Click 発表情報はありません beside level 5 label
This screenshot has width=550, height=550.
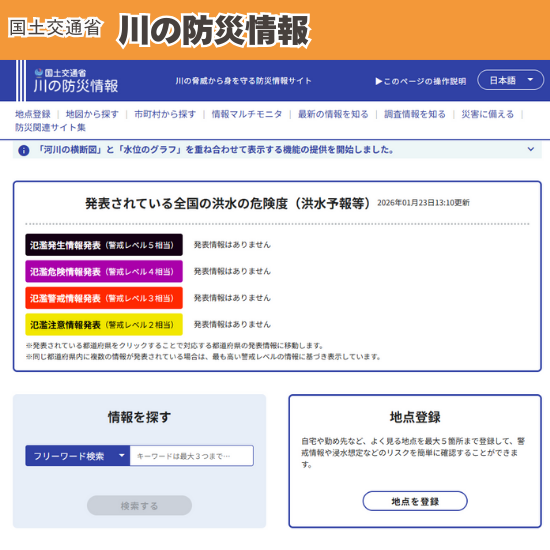point(232,244)
